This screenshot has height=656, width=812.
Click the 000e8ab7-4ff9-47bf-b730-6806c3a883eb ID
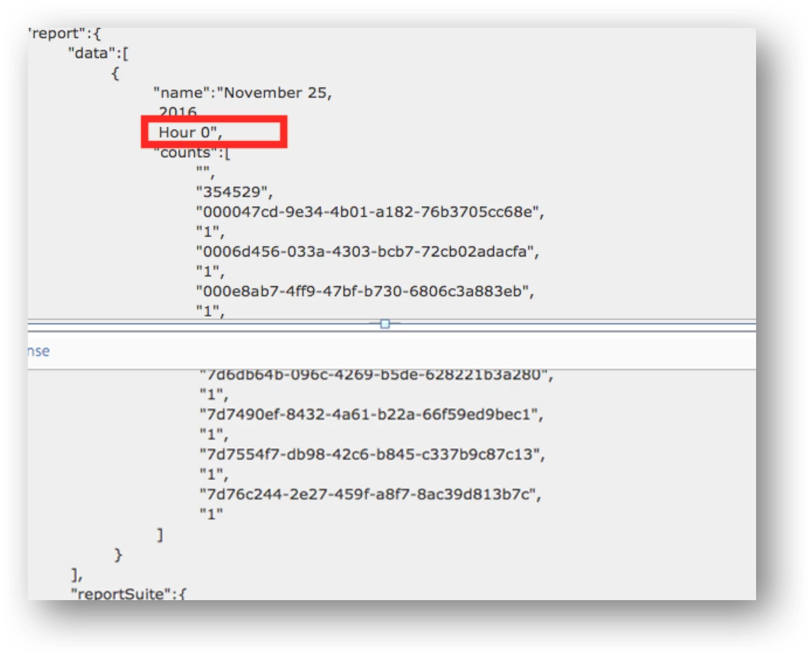tap(365, 292)
